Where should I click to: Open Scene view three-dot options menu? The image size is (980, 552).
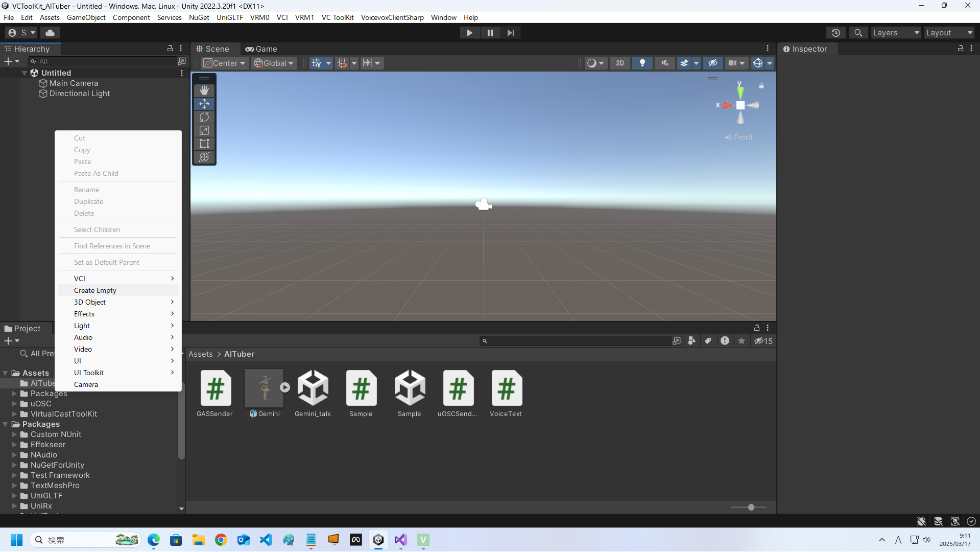click(x=768, y=49)
